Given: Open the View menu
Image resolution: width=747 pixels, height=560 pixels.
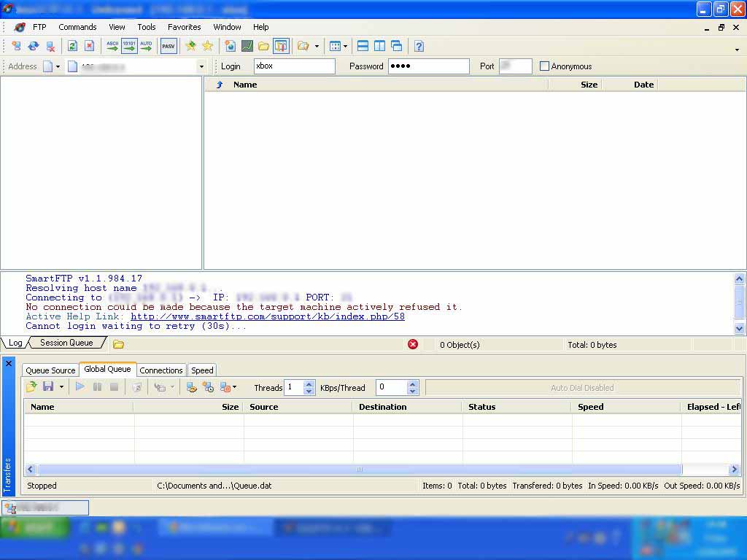Looking at the screenshot, I should (x=117, y=27).
